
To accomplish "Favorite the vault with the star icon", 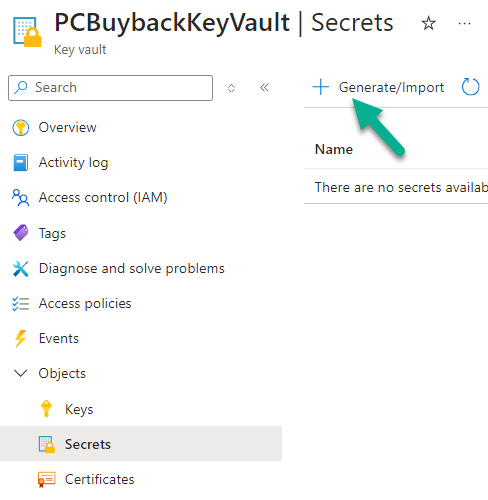I will (x=429, y=23).
